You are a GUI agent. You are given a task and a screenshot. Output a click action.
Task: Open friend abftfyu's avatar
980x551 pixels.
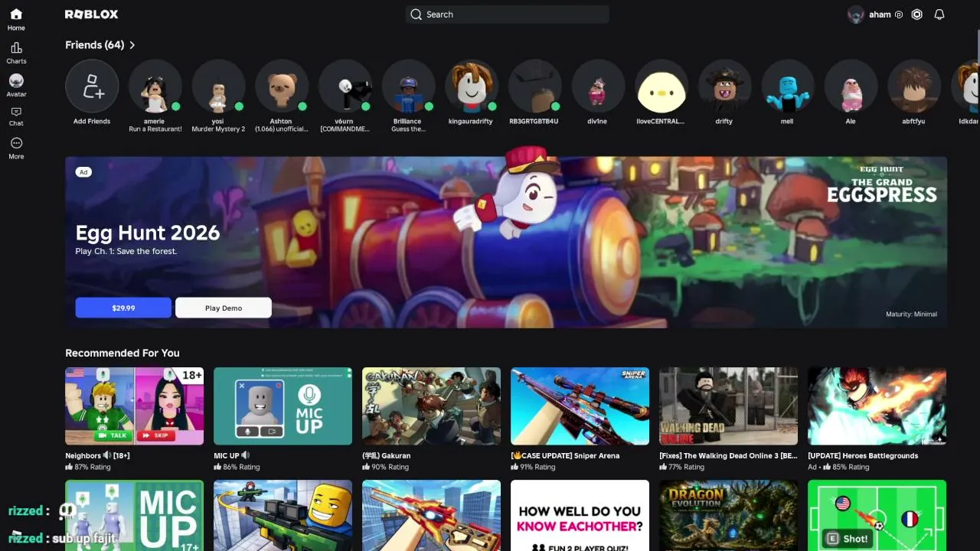point(915,86)
